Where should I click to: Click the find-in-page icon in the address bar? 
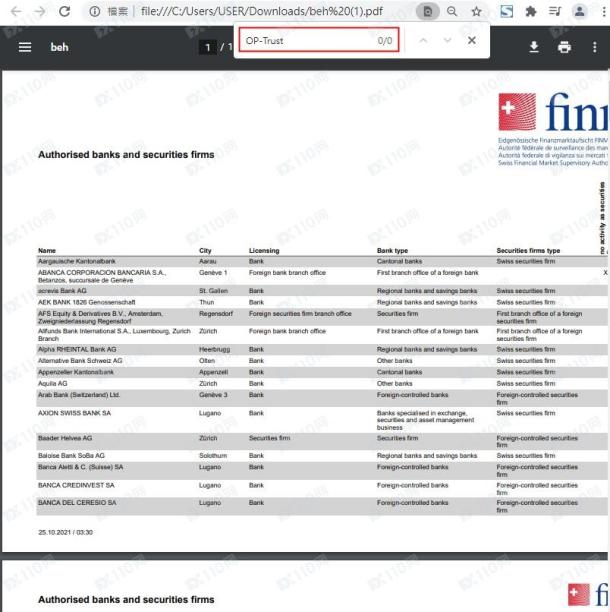(428, 12)
